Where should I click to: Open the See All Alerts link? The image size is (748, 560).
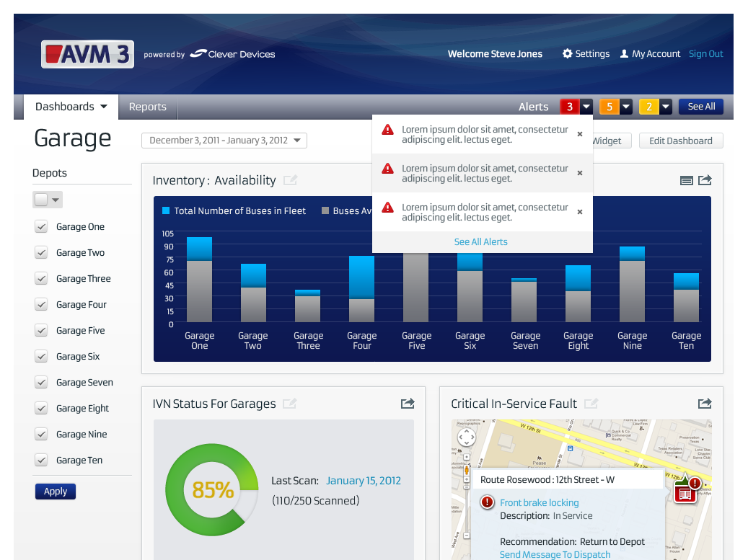coord(481,241)
